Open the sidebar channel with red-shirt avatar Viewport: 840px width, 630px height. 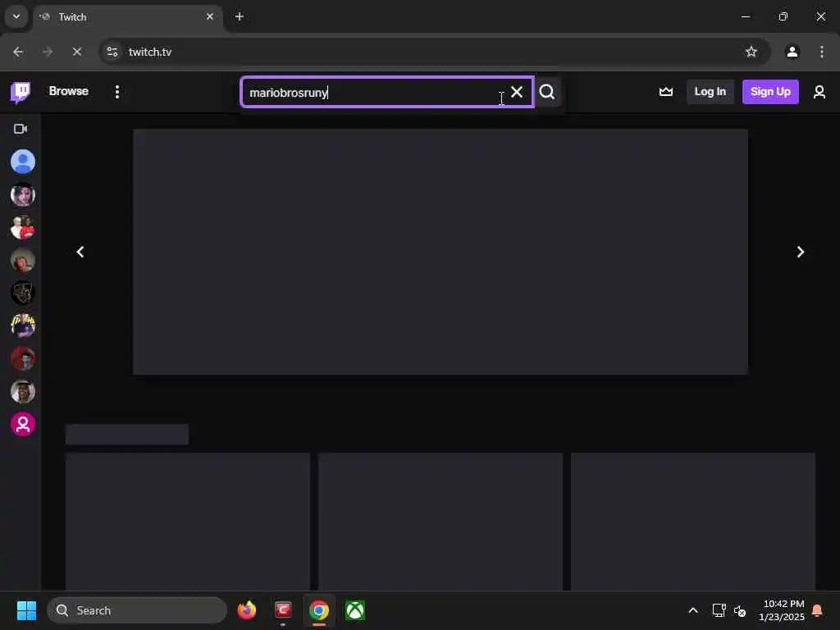click(x=22, y=227)
